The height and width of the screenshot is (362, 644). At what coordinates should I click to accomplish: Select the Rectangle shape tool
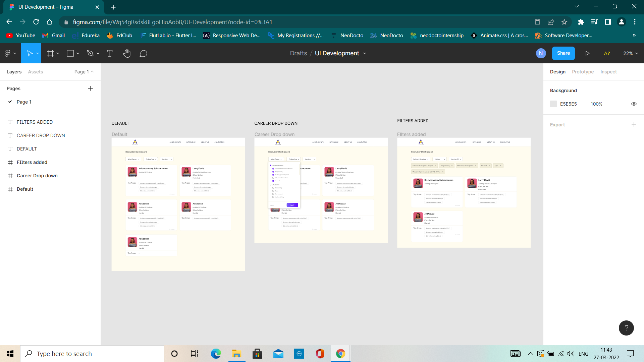pos(70,53)
